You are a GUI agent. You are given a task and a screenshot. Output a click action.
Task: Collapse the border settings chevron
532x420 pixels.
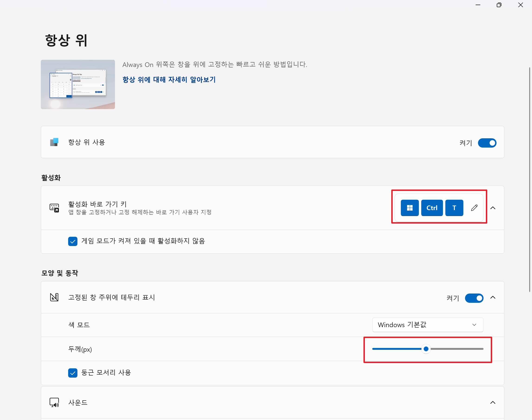pos(493,297)
